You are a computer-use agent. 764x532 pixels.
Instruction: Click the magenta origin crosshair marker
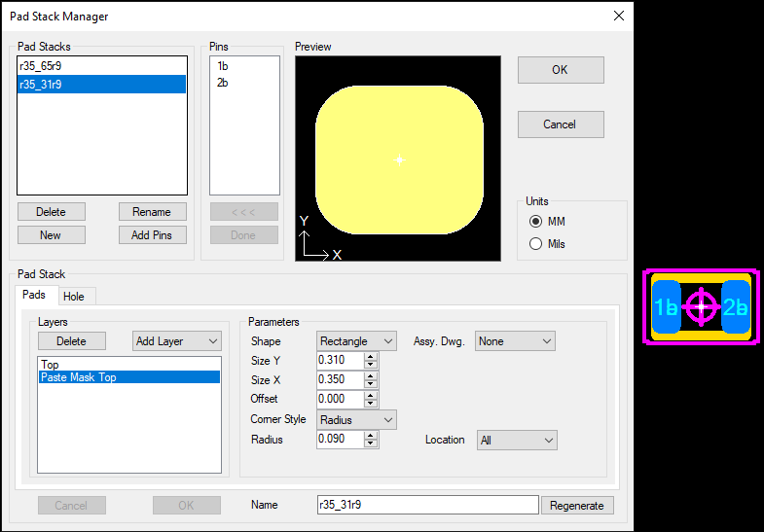coord(701,306)
